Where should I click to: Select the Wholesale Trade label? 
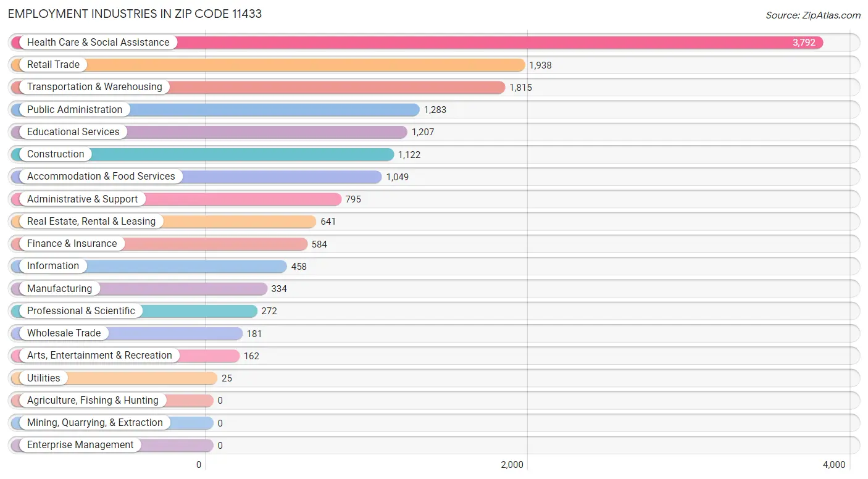click(x=64, y=333)
